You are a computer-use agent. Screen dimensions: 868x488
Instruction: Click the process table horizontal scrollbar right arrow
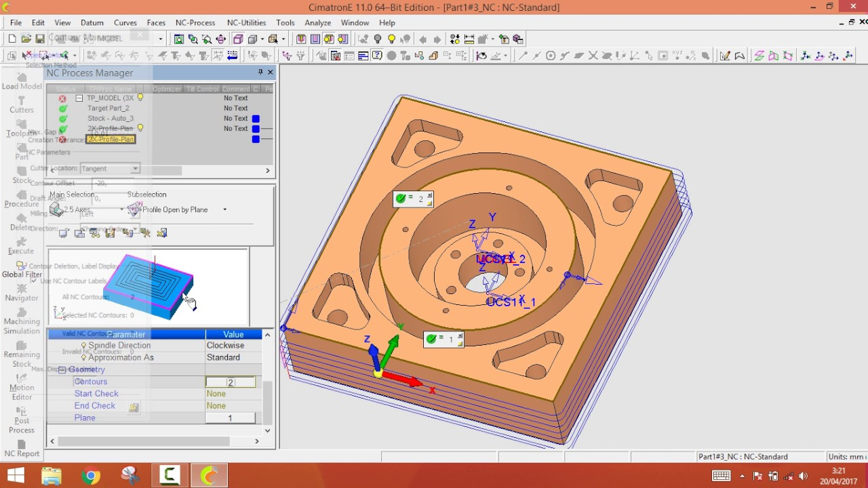pos(267,171)
